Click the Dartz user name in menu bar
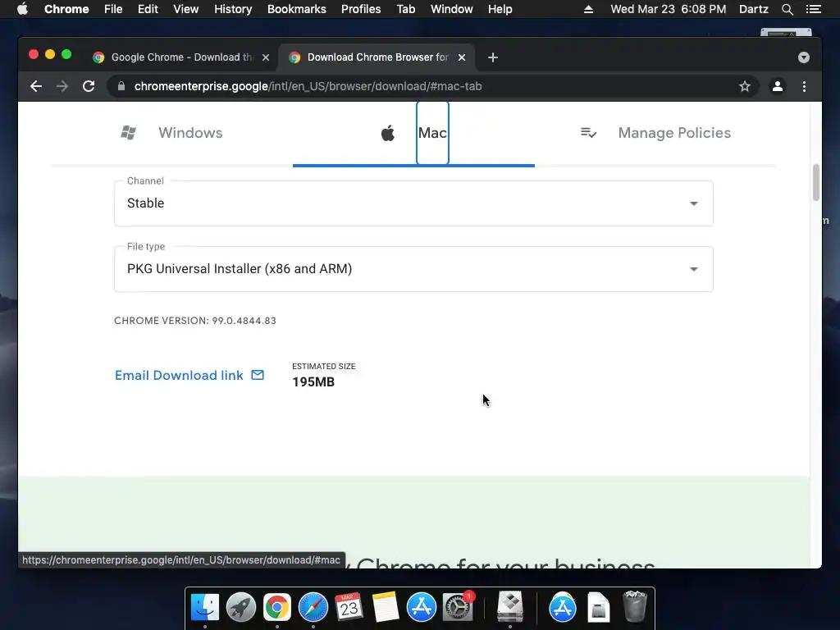The height and width of the screenshot is (630, 840). pyautogui.click(x=753, y=9)
